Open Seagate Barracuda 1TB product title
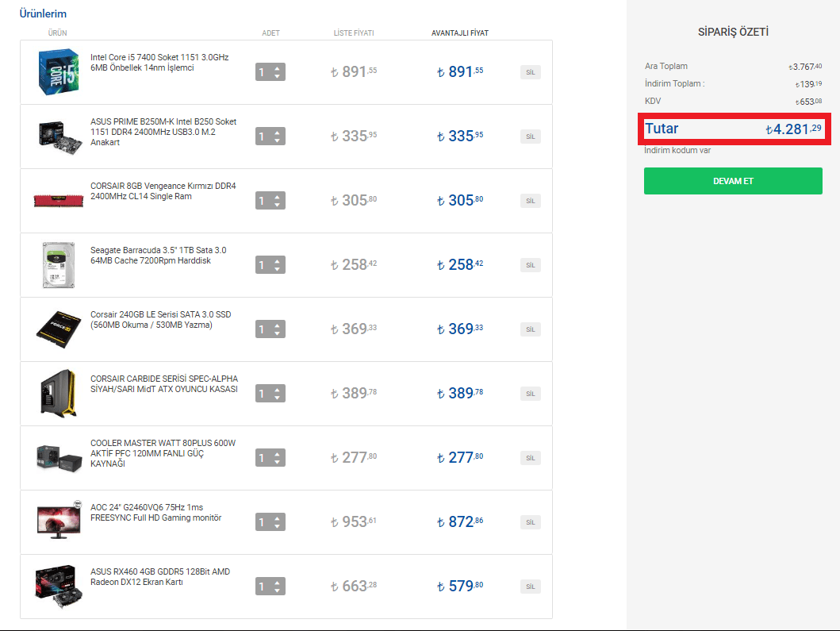 [158, 256]
